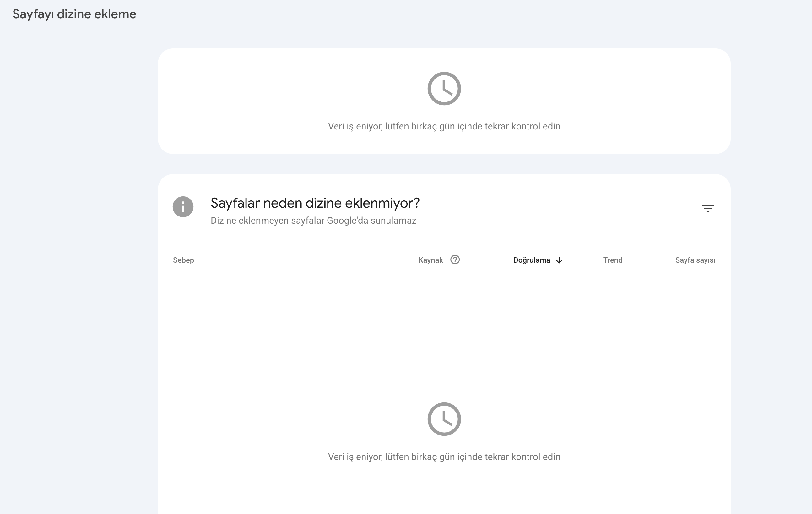
Task: Sort by the Sebep column header
Action: click(183, 260)
